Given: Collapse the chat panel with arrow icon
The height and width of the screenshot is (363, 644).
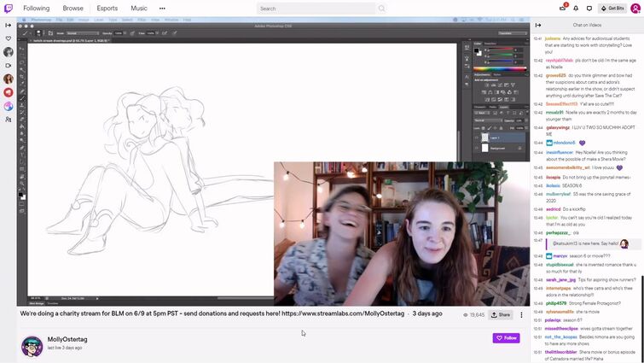Looking at the screenshot, I should click(538, 25).
